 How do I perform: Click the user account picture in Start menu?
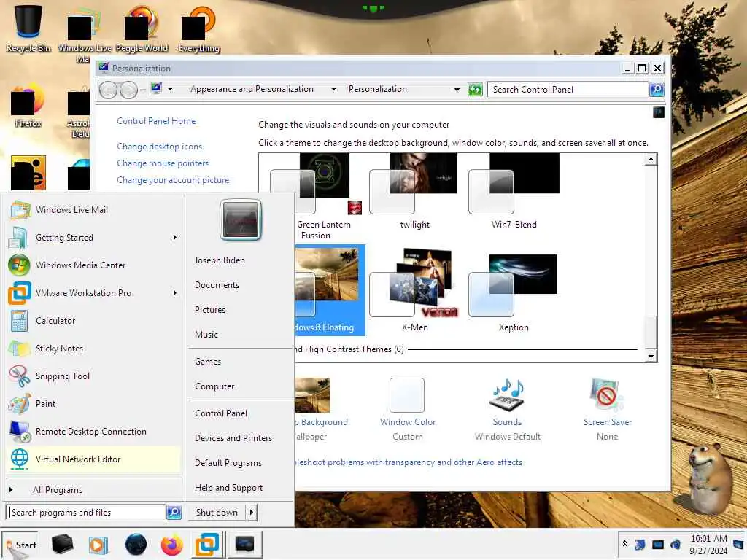click(x=241, y=219)
